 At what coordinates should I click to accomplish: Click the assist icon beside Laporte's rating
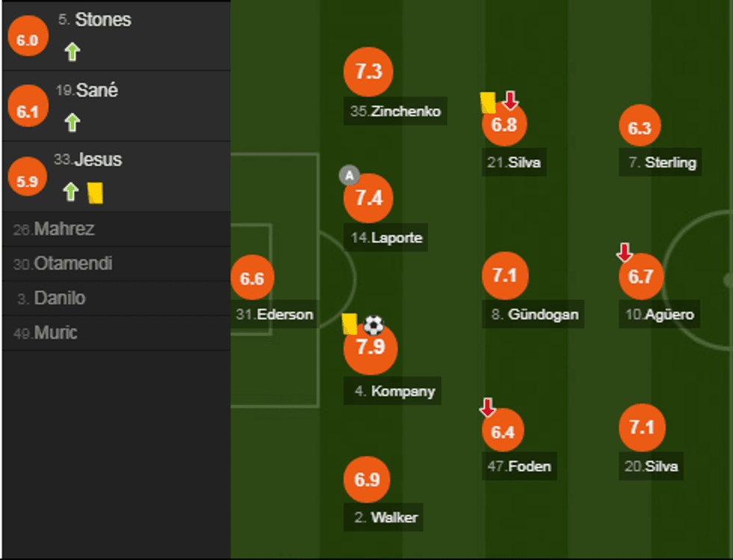(x=349, y=176)
